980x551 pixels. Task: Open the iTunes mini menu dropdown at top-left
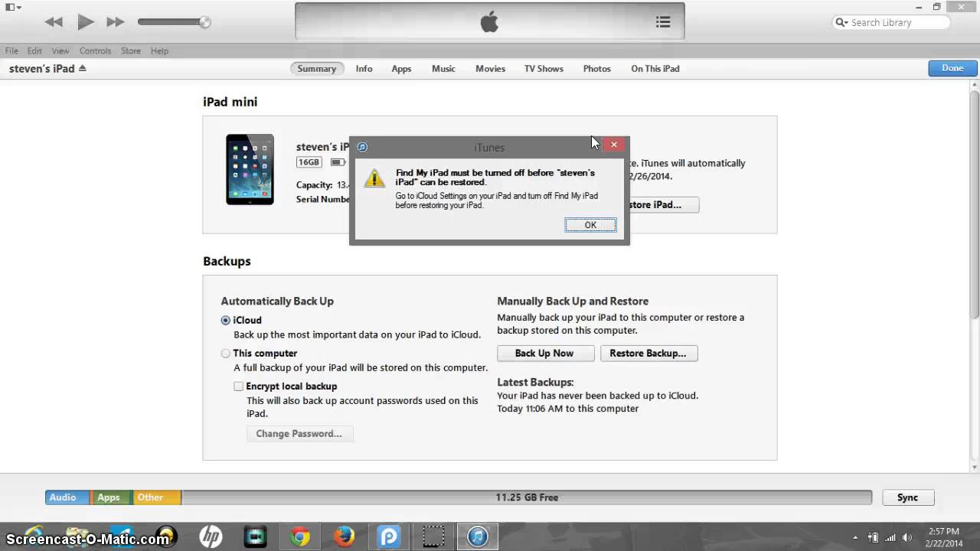point(13,7)
